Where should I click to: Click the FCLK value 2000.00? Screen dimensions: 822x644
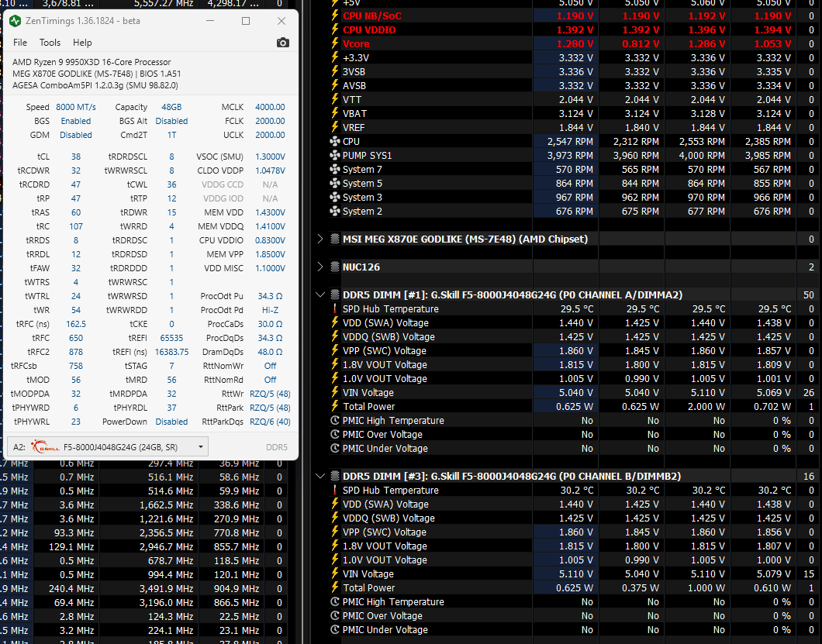270,121
